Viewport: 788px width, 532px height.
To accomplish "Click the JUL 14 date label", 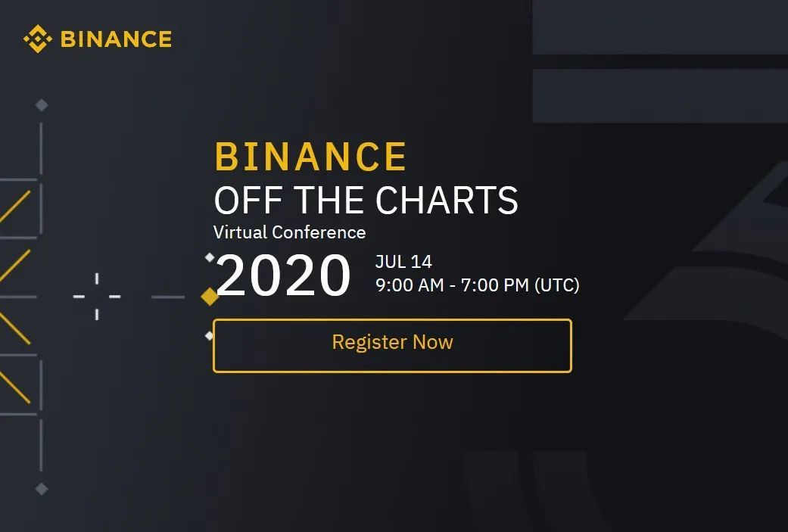I will pyautogui.click(x=403, y=261).
